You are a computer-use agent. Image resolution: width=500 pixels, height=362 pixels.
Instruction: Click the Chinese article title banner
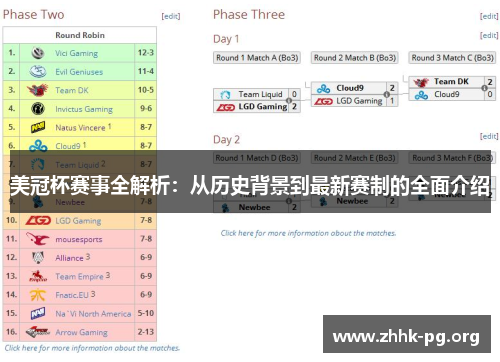(x=250, y=182)
